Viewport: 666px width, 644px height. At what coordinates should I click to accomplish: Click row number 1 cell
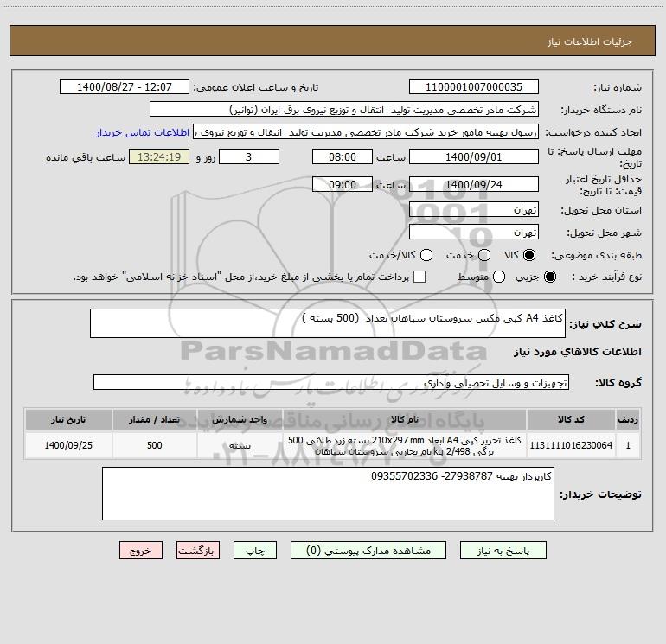628,445
